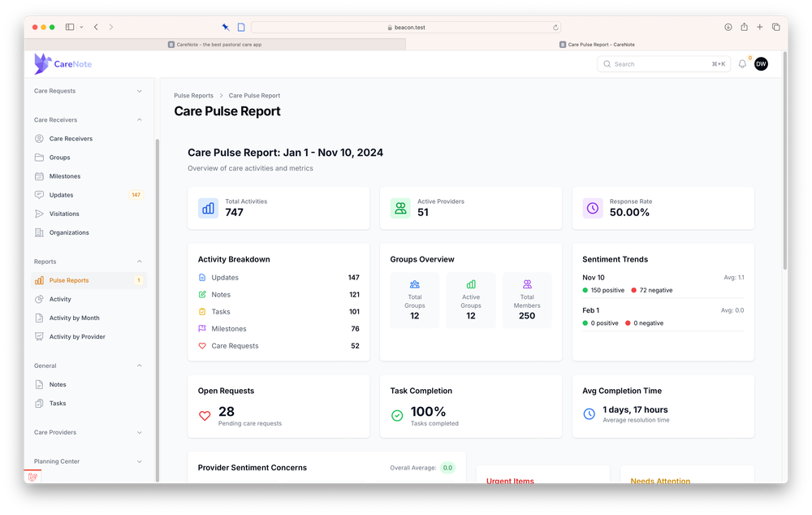Open the Updates chat-bubble icon in sidebar

click(x=38, y=195)
